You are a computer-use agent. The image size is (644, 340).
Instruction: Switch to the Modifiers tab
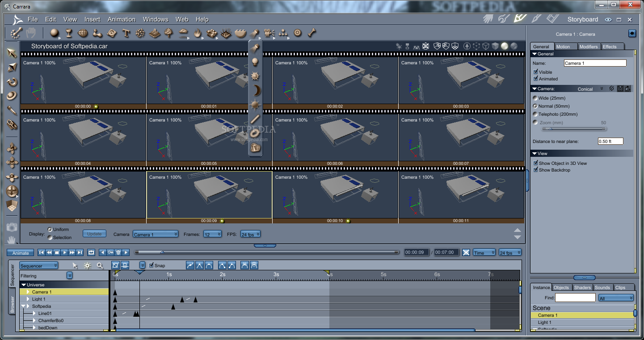pos(589,46)
